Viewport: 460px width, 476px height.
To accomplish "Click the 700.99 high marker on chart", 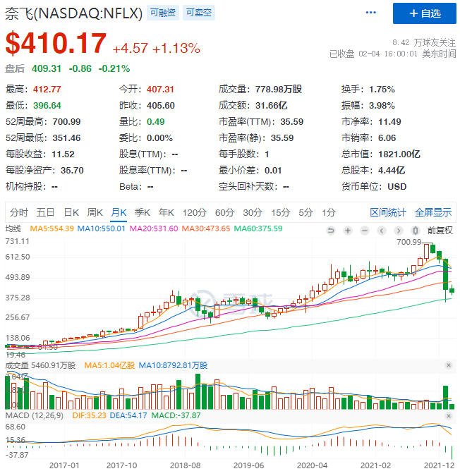I will pyautogui.click(x=409, y=242).
